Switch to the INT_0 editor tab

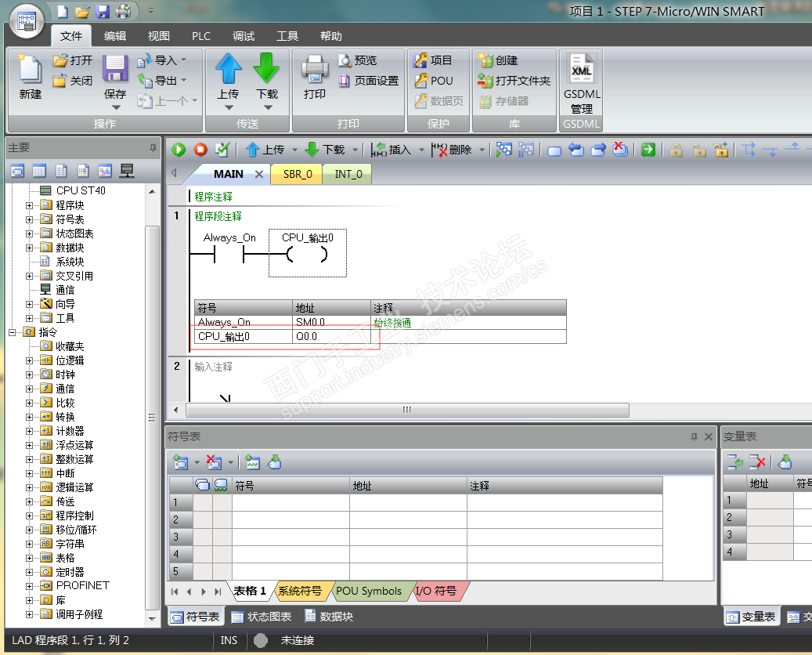tap(348, 174)
